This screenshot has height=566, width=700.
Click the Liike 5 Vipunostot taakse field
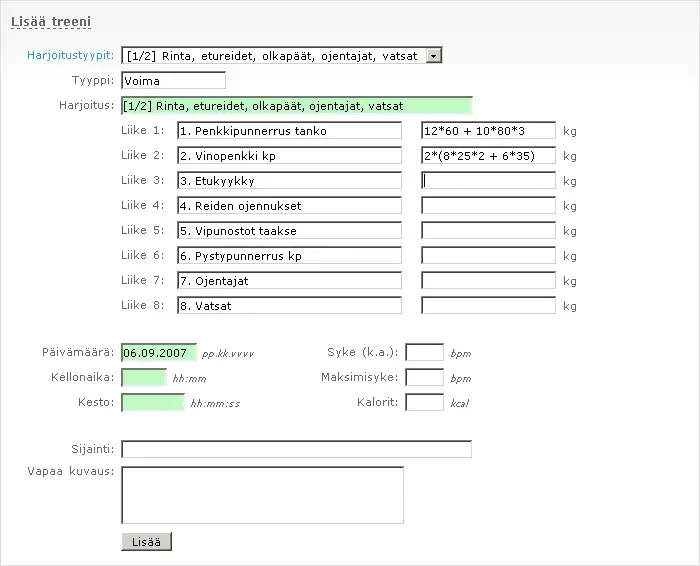[x=289, y=231]
